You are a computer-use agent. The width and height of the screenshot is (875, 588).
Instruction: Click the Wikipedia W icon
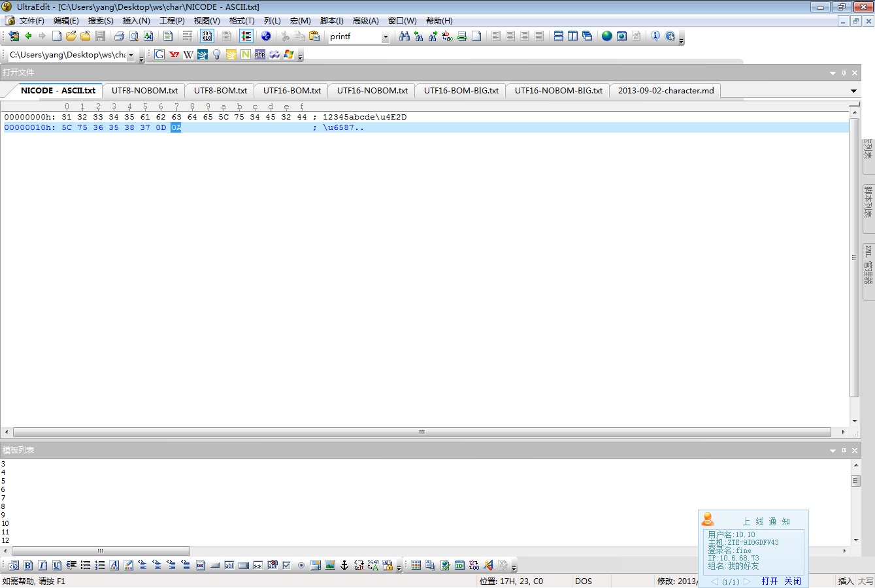point(188,54)
